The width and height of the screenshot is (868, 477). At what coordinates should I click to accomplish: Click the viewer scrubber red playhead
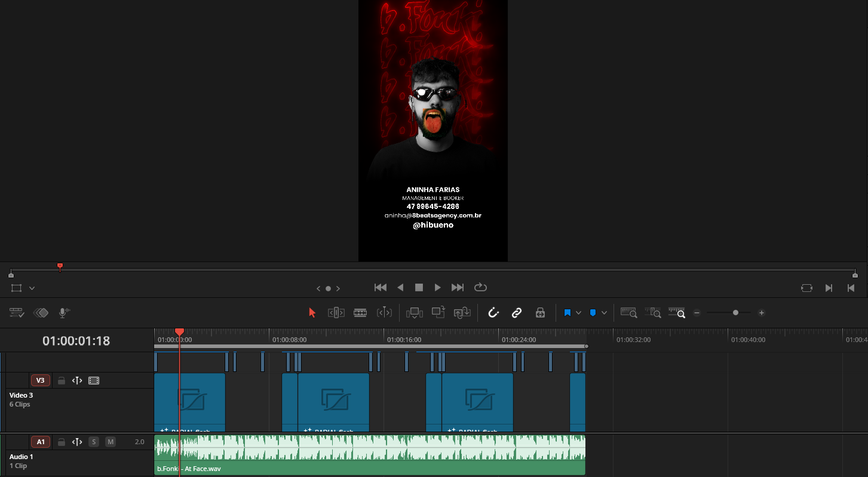click(60, 266)
